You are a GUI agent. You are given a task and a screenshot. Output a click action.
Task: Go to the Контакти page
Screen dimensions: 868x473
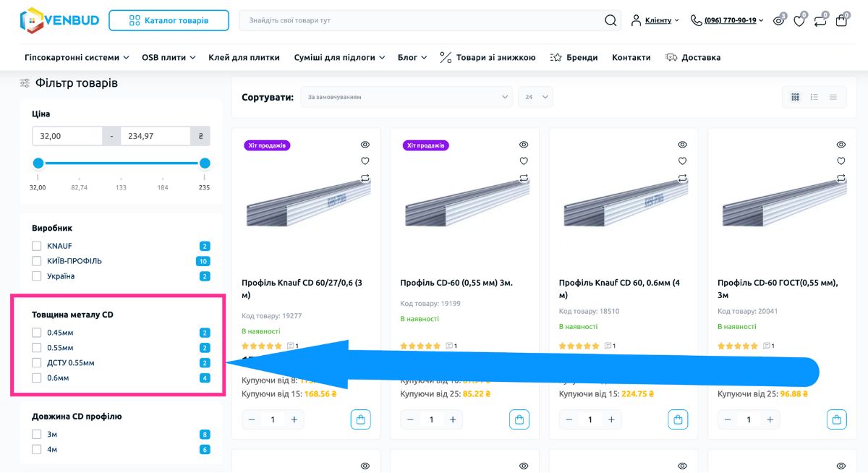click(x=631, y=57)
